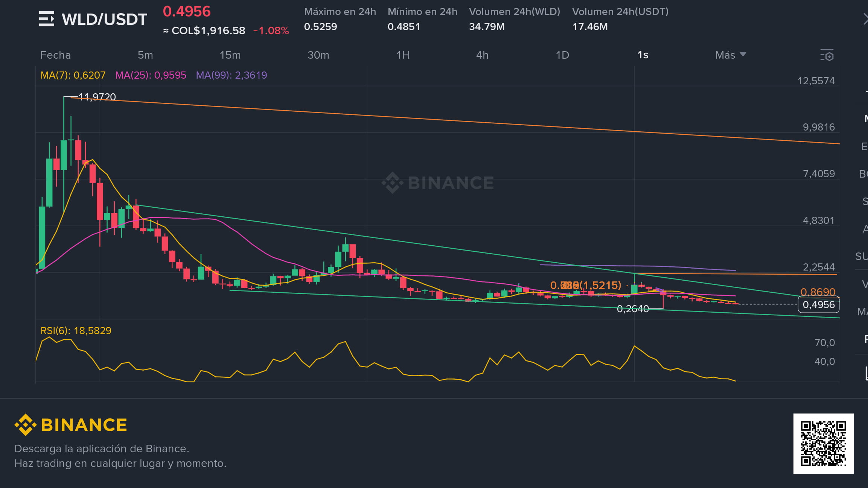Select the 1s weekly interval tab
The height and width of the screenshot is (488, 868).
point(643,55)
